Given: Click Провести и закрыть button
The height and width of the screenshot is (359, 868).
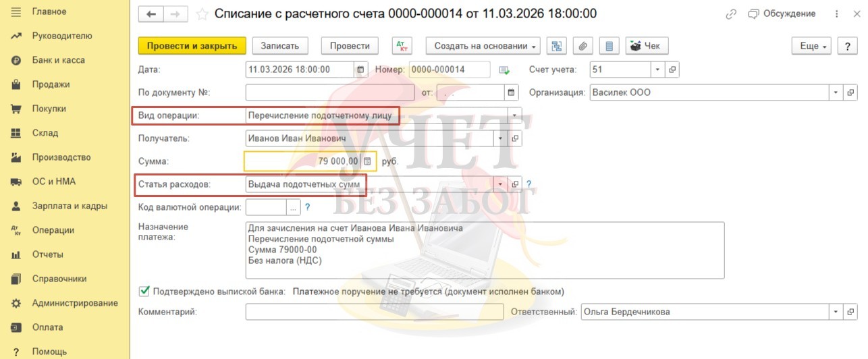Looking at the screenshot, I should (x=192, y=46).
